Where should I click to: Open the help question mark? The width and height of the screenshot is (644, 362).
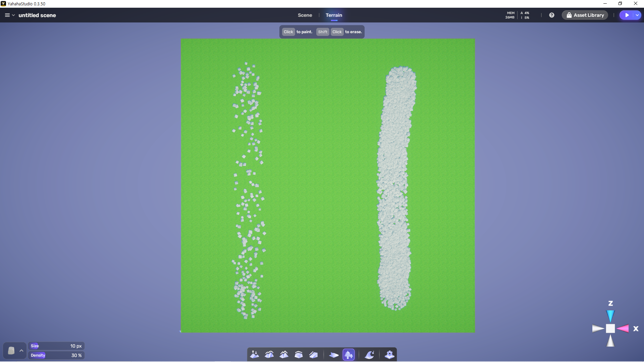coord(551,15)
